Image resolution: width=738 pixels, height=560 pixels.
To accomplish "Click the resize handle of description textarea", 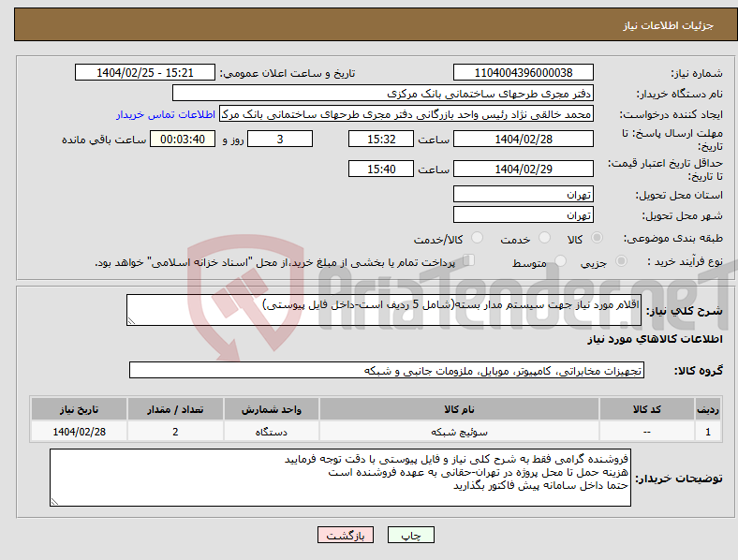I will (131, 321).
